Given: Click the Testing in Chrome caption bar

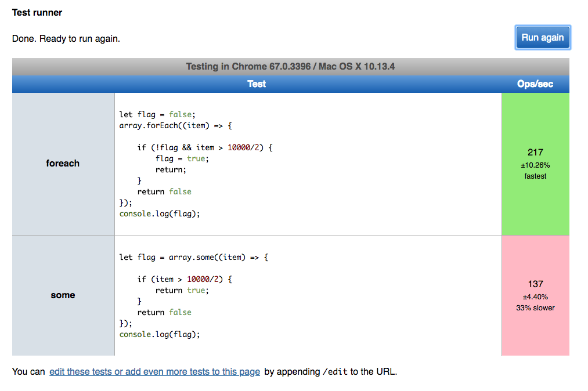Looking at the screenshot, I should 290,67.
